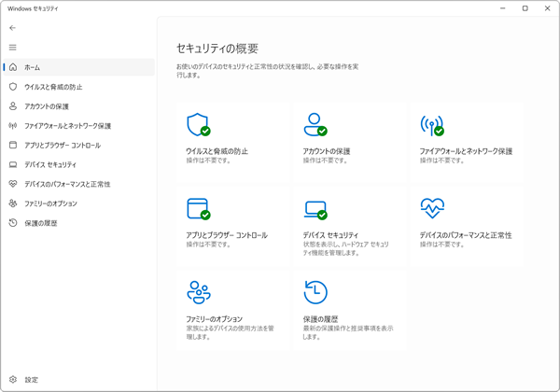Click the Device security laptop tile icon
Viewport: 560px width, 392px height.
pyautogui.click(x=315, y=209)
